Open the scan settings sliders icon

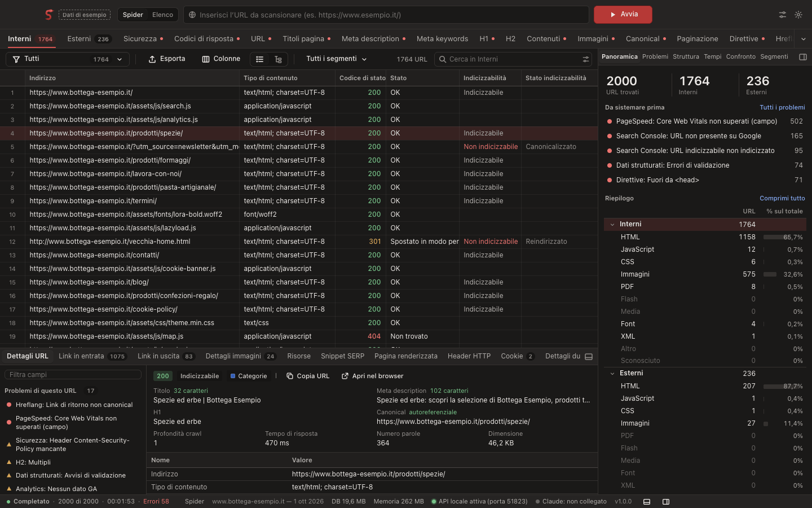[x=783, y=15]
